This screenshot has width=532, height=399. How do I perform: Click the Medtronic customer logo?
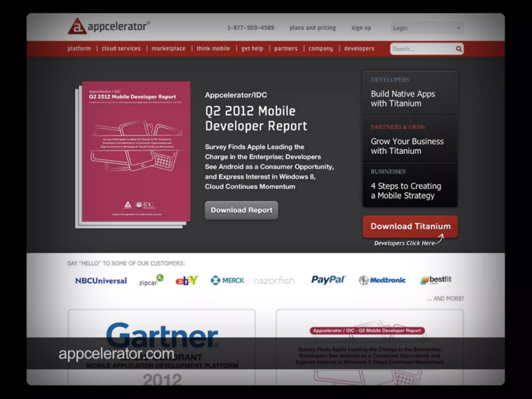pyautogui.click(x=382, y=280)
